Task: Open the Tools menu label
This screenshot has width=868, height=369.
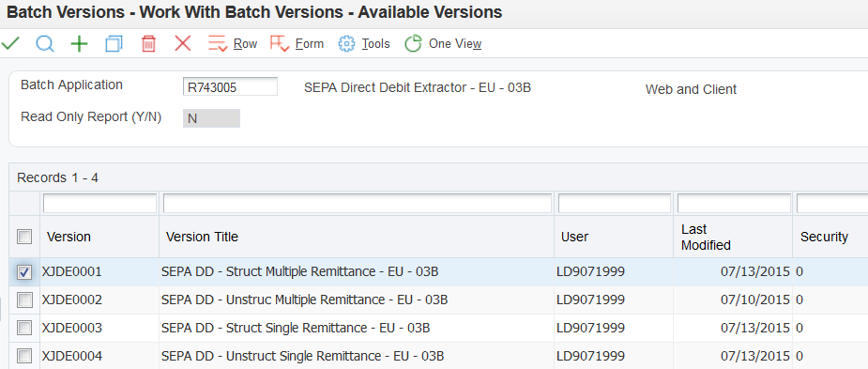Action: pyautogui.click(x=376, y=44)
